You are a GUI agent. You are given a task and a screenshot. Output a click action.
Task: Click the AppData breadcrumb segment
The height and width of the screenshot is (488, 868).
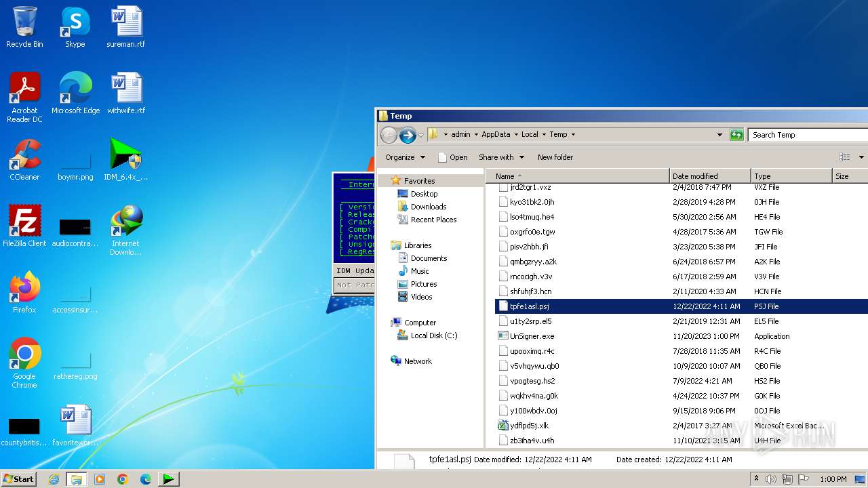tap(496, 134)
